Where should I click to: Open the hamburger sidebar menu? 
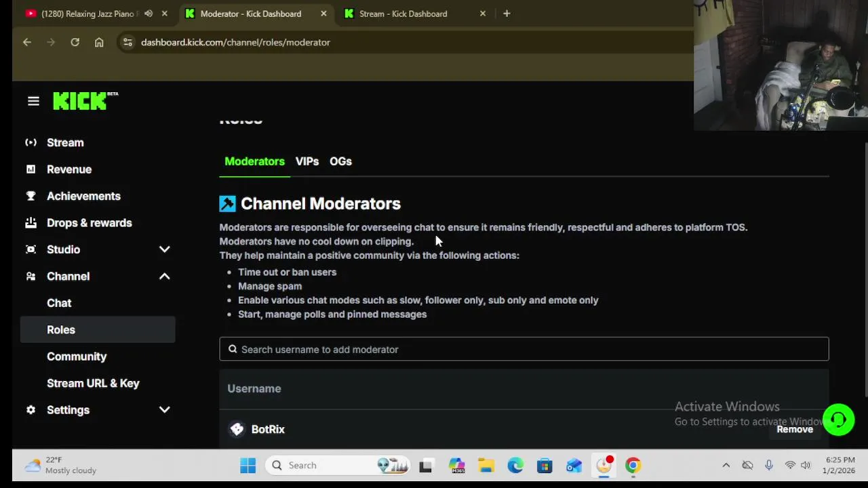[33, 101]
